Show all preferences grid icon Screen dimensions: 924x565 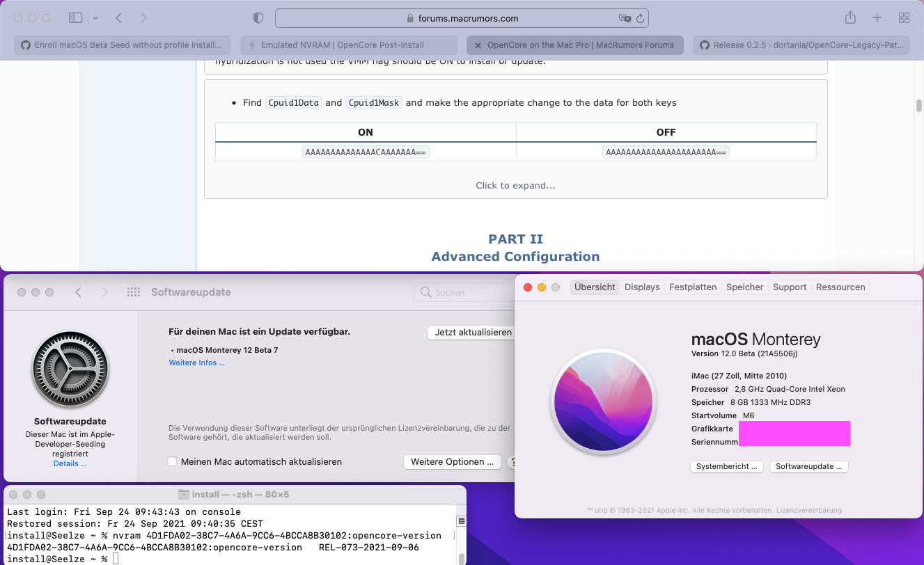[x=134, y=292]
